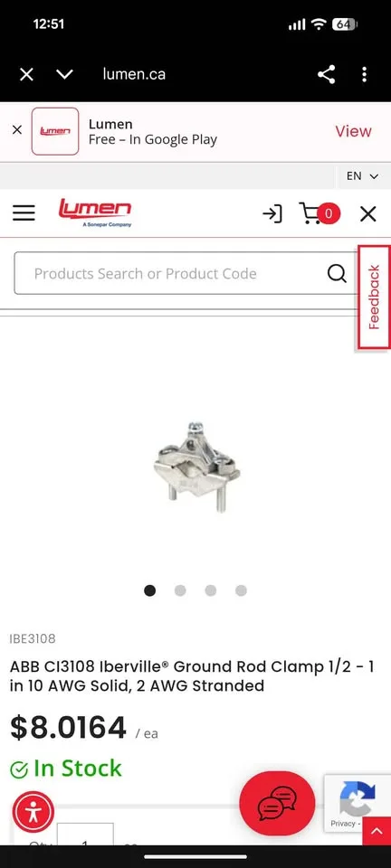The width and height of the screenshot is (391, 868).
Task: Tap the share icon in browser bar
Action: (x=326, y=74)
